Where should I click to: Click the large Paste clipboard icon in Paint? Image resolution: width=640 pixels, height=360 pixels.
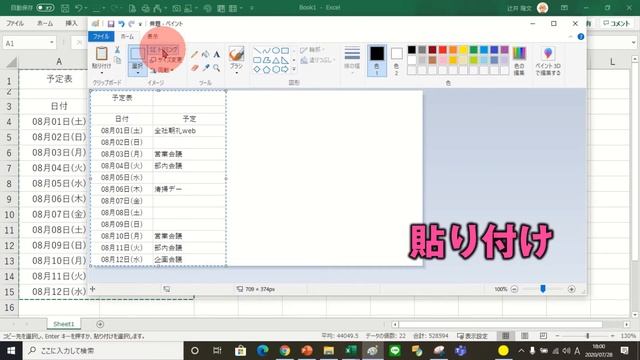(x=101, y=53)
